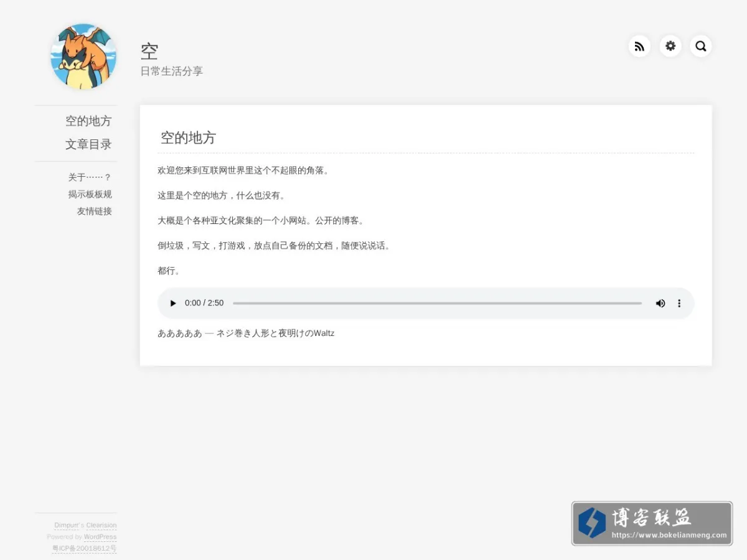Open the settings gear icon

[670, 46]
